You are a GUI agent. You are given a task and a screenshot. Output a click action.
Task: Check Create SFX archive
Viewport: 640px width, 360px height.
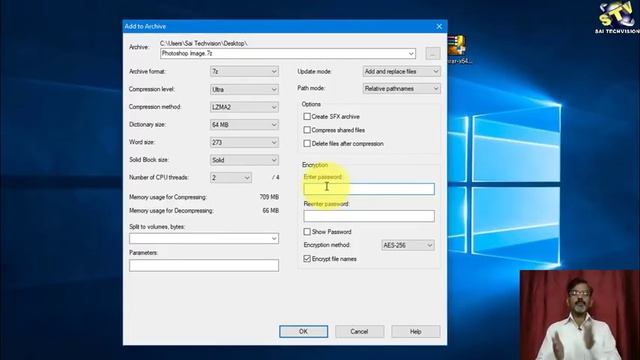(x=307, y=117)
